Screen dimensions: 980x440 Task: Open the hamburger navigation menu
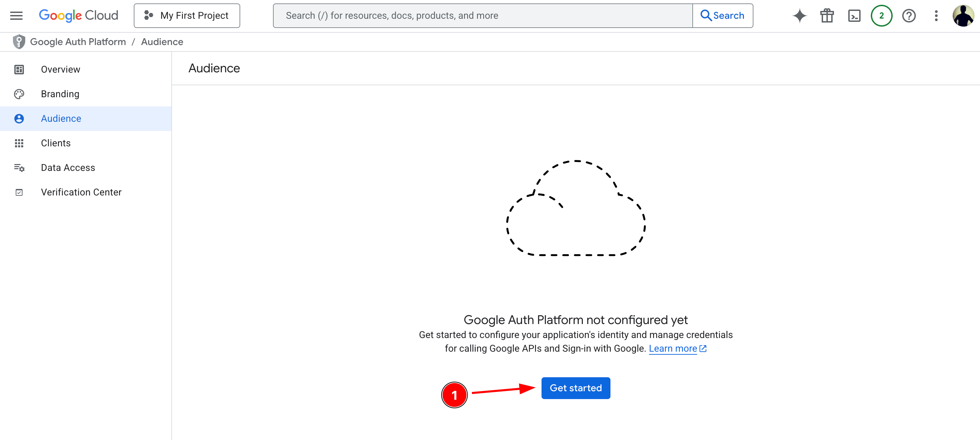[x=16, y=16]
